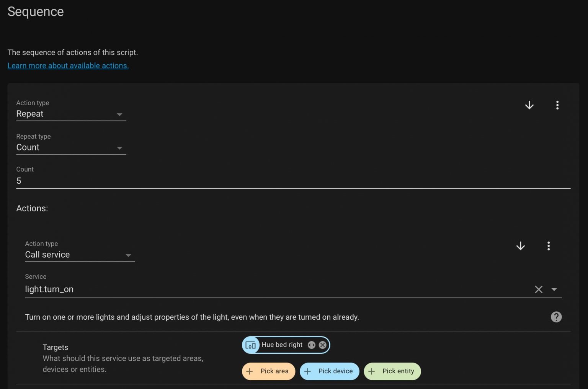The width and height of the screenshot is (588, 389).
Task: Move the Repeat action down
Action: (x=529, y=105)
